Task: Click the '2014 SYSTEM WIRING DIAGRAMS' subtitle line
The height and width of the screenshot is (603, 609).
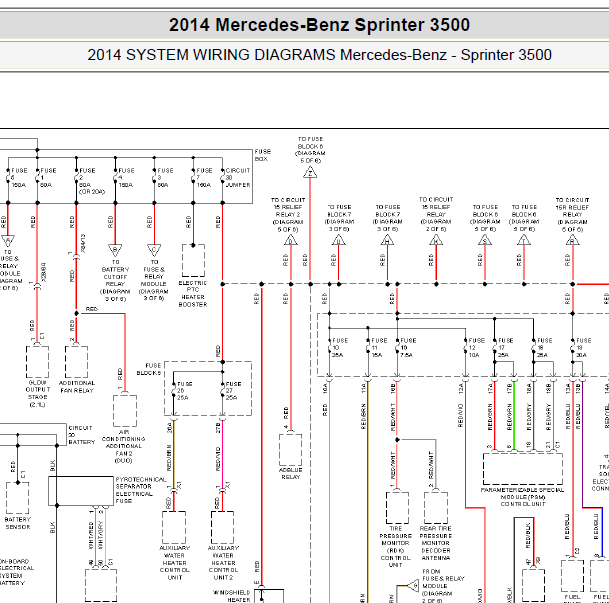Action: coord(319,55)
